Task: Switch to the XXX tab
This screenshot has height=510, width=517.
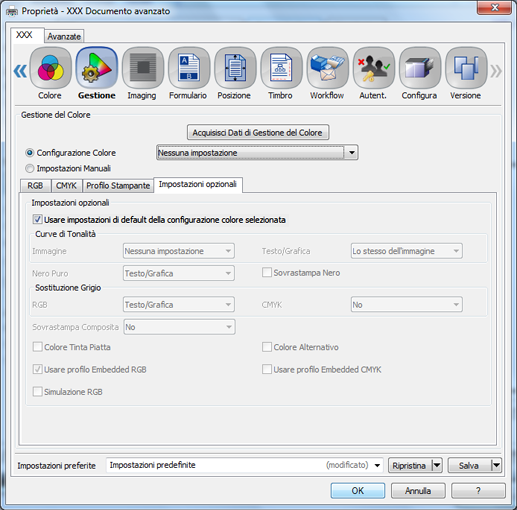Action: 27,35
